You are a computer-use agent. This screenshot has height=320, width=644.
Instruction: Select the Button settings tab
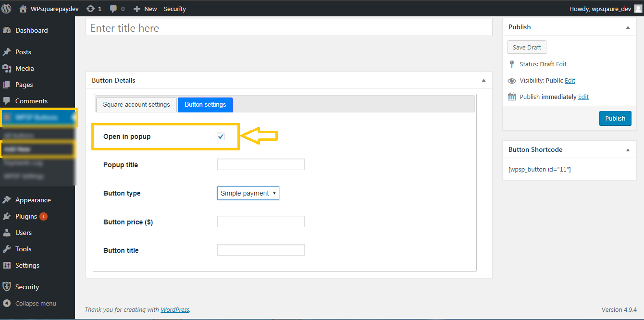pyautogui.click(x=205, y=105)
